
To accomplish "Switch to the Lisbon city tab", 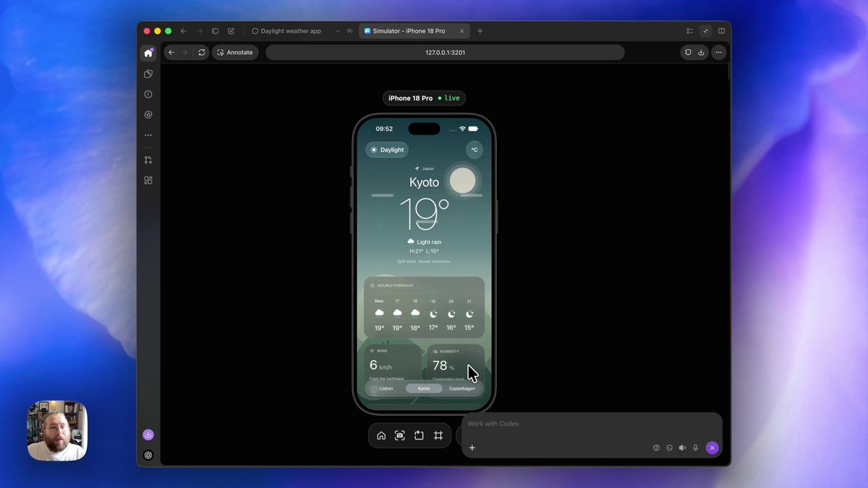I will [x=386, y=388].
